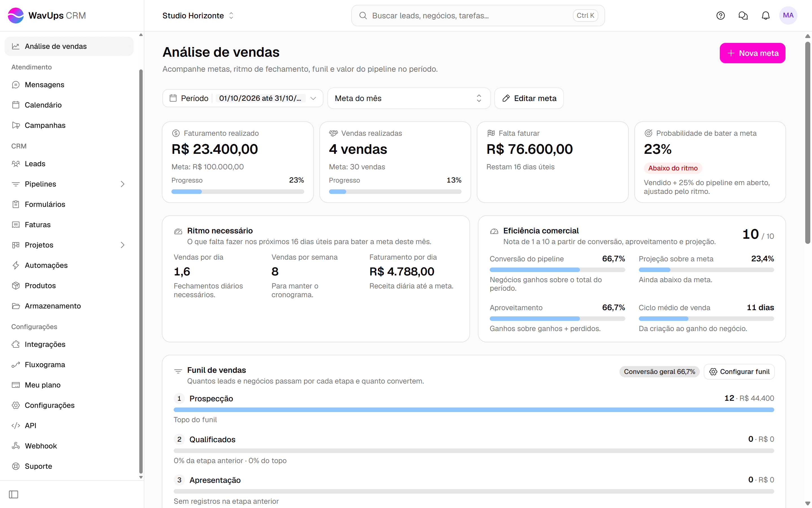Click the Editar meta button
The width and height of the screenshot is (812, 508).
pyautogui.click(x=529, y=98)
